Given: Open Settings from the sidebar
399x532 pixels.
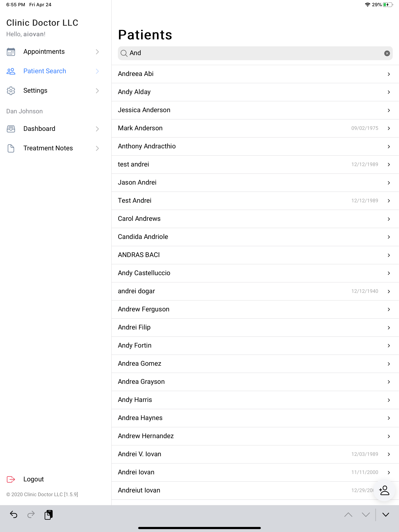Looking at the screenshot, I should click(x=35, y=90).
